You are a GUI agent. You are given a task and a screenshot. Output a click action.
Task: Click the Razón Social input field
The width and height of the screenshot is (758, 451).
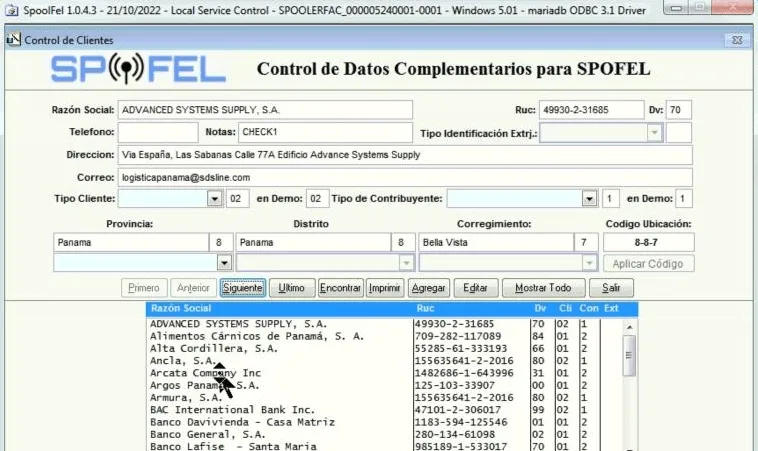pos(265,110)
